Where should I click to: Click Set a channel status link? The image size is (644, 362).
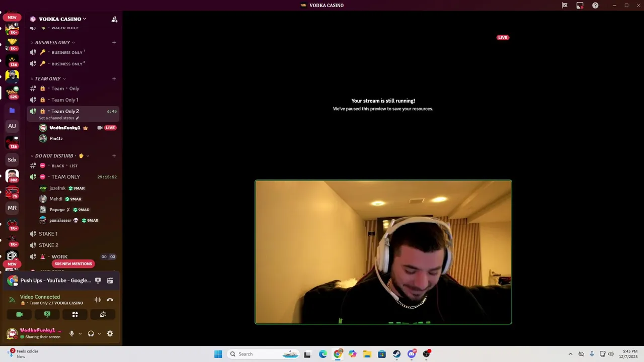pos(59,118)
